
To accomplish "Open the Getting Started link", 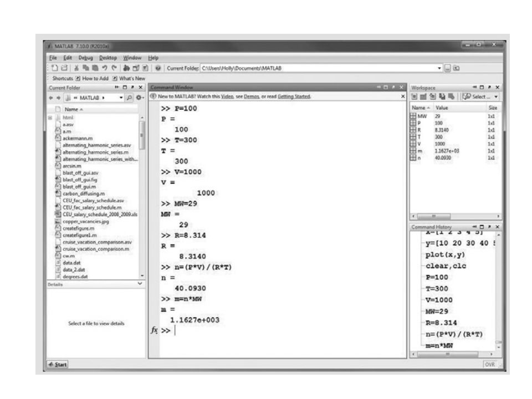I will click(x=294, y=96).
